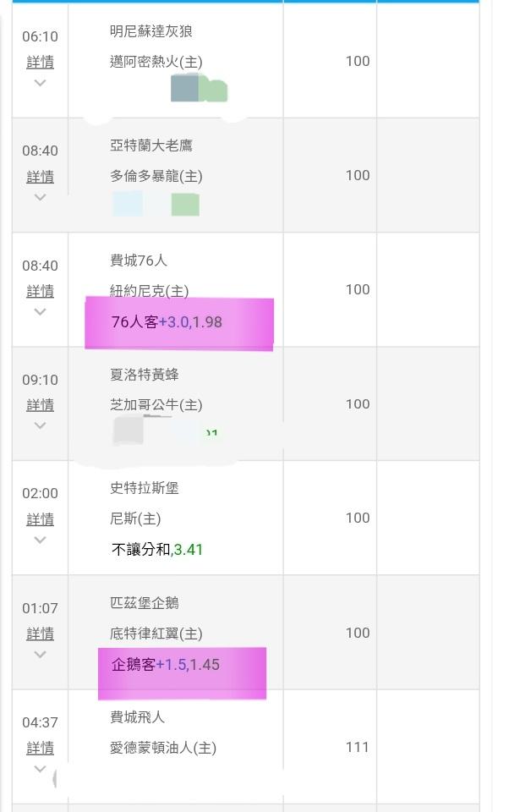
Task: Select the highlighted 企鵝客+1.5 bet
Action: pyautogui.click(x=166, y=665)
